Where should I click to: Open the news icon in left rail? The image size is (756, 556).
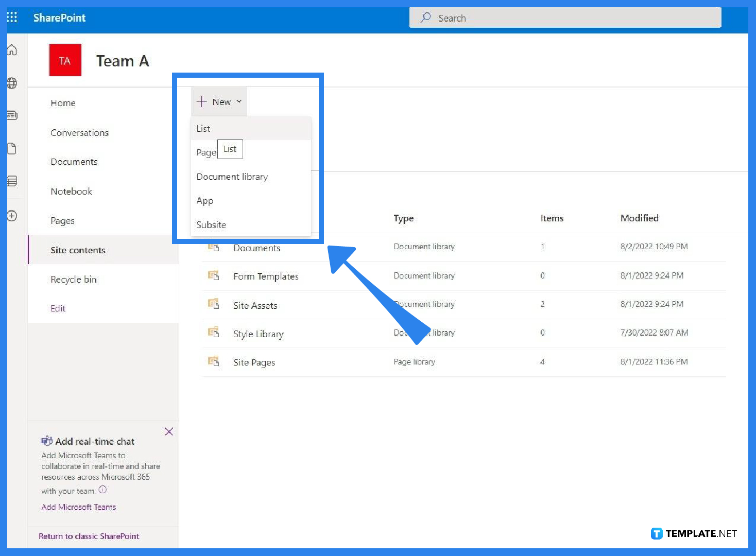[x=12, y=115]
